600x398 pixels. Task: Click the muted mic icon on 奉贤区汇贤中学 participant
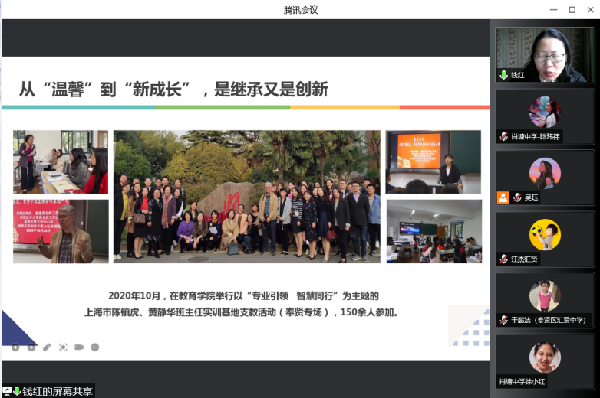[504, 320]
